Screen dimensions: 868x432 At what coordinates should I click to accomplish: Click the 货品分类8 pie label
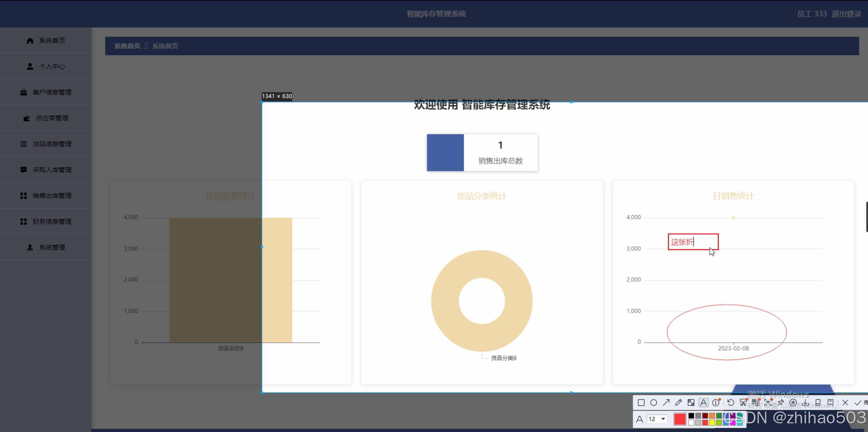504,358
